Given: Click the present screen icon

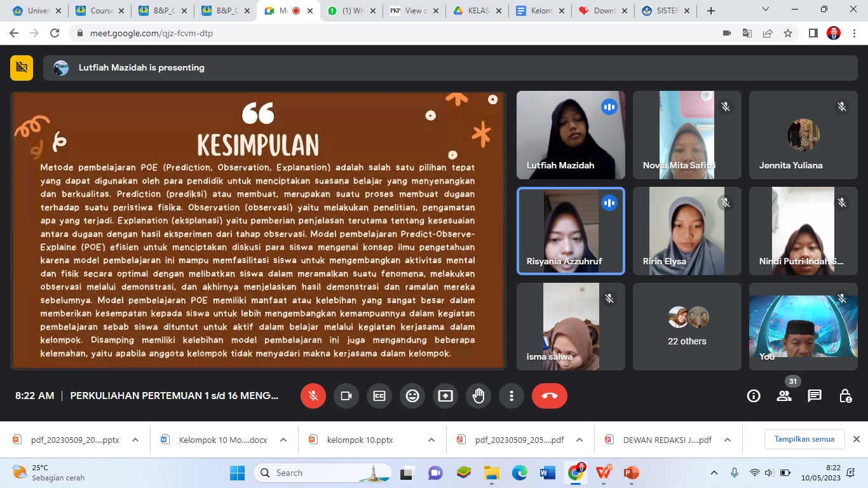Looking at the screenshot, I should [x=445, y=396].
